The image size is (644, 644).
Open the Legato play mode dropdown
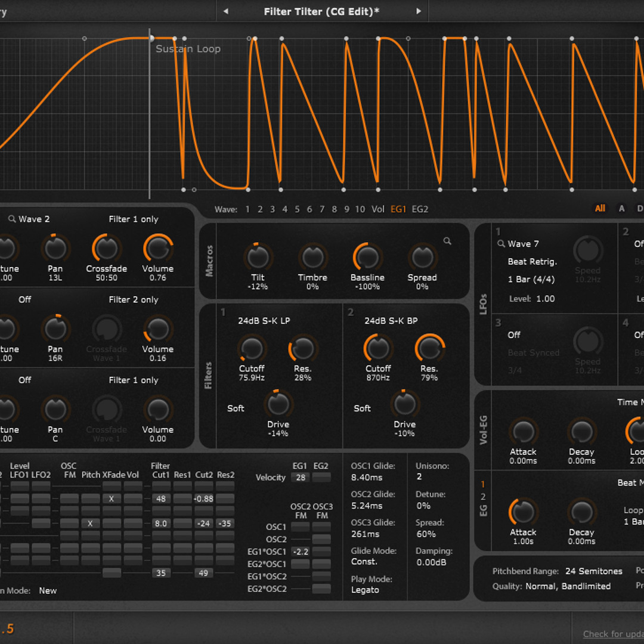(x=365, y=590)
